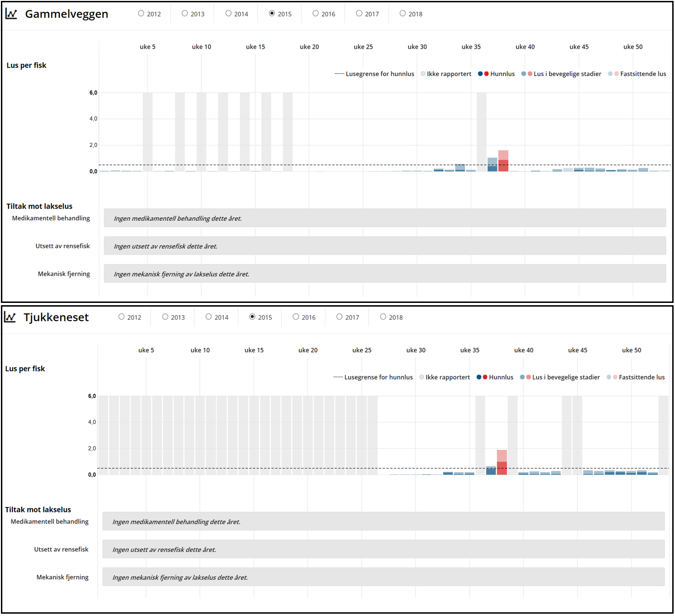Click the Gammelveggen heading title
The width and height of the screenshot is (675, 616).
point(66,14)
